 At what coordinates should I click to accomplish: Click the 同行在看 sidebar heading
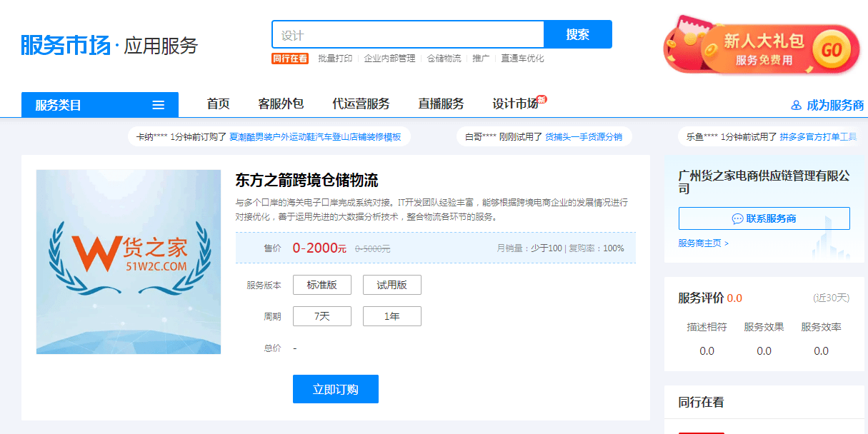[702, 403]
